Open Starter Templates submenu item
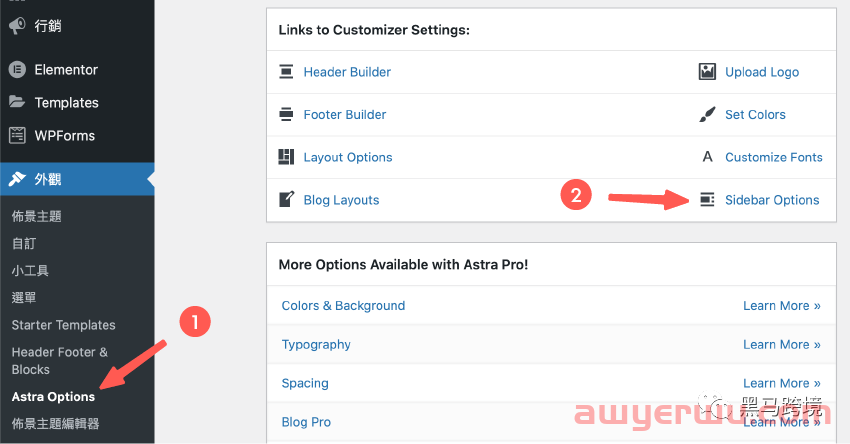The height and width of the screenshot is (444, 850). tap(63, 325)
